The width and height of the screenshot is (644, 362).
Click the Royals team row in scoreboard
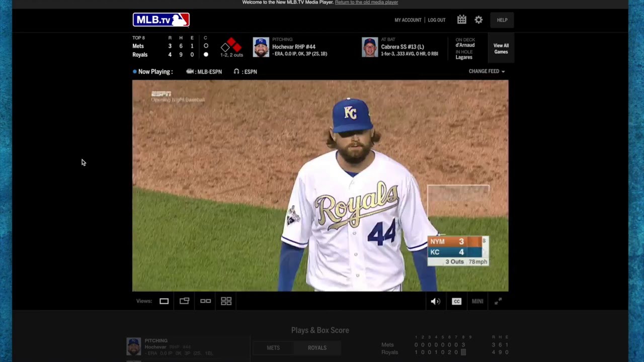164,55
